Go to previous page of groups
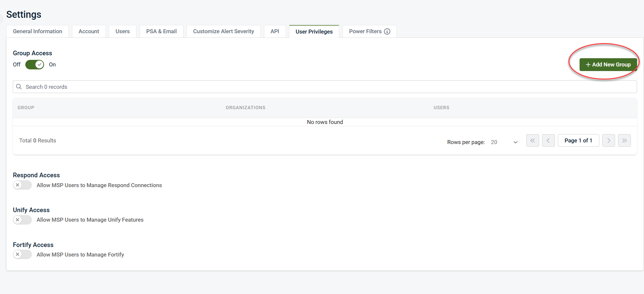The image size is (644, 294). point(548,140)
